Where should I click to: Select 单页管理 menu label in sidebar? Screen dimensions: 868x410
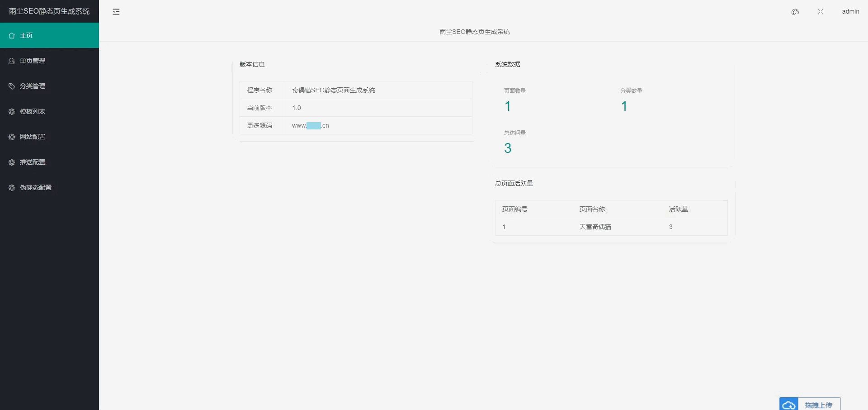click(33, 61)
